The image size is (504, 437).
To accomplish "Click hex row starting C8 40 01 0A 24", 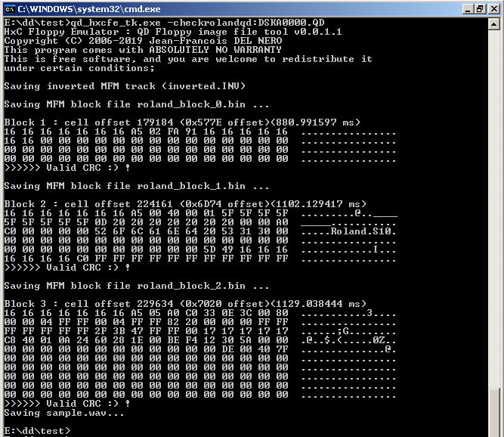I will (200, 340).
